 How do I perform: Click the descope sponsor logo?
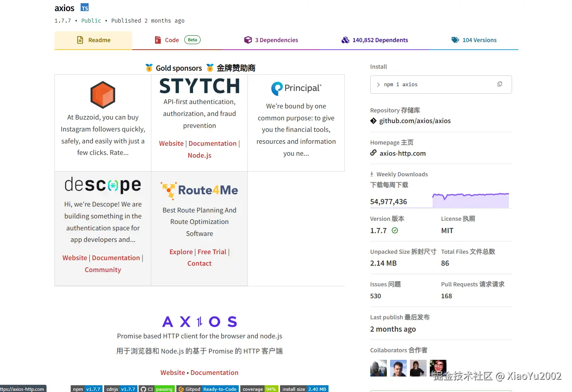103,185
